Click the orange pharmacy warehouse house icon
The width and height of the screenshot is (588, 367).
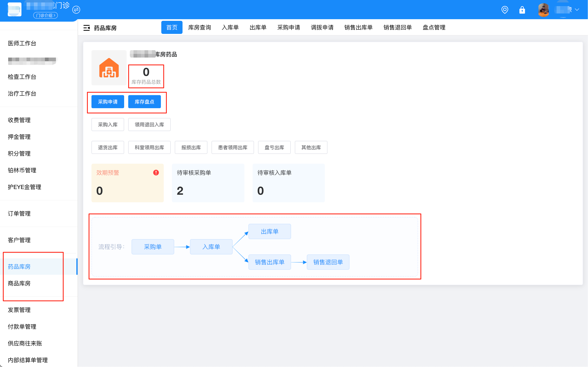pyautogui.click(x=109, y=68)
